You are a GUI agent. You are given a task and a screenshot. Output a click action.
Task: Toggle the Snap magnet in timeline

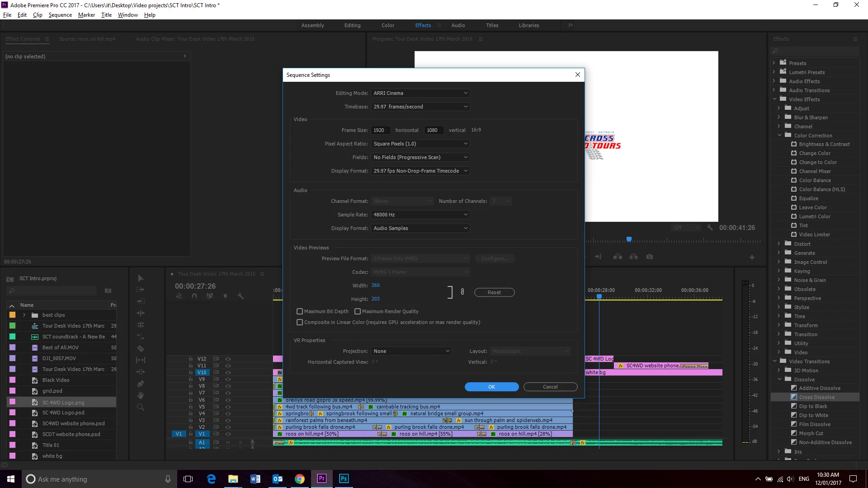coord(194,296)
